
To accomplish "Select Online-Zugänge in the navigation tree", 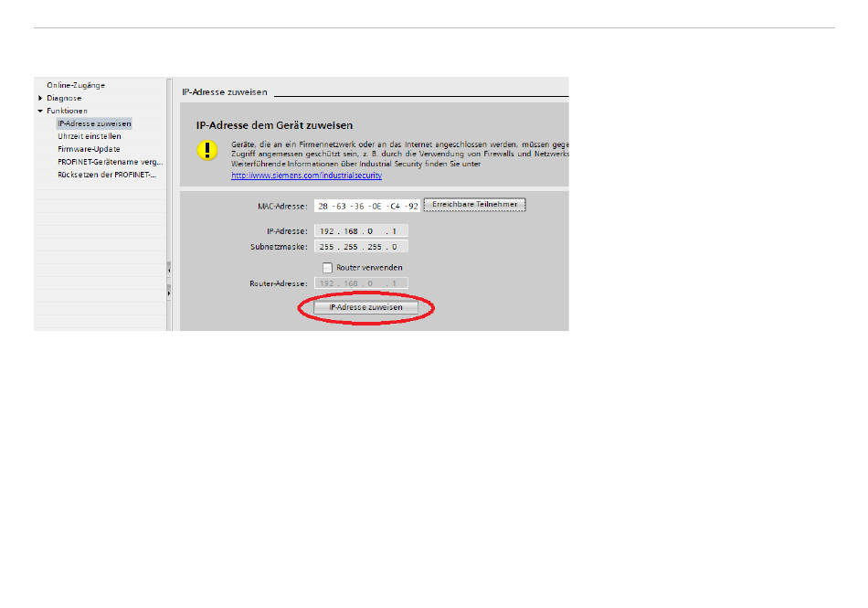I will (76, 85).
